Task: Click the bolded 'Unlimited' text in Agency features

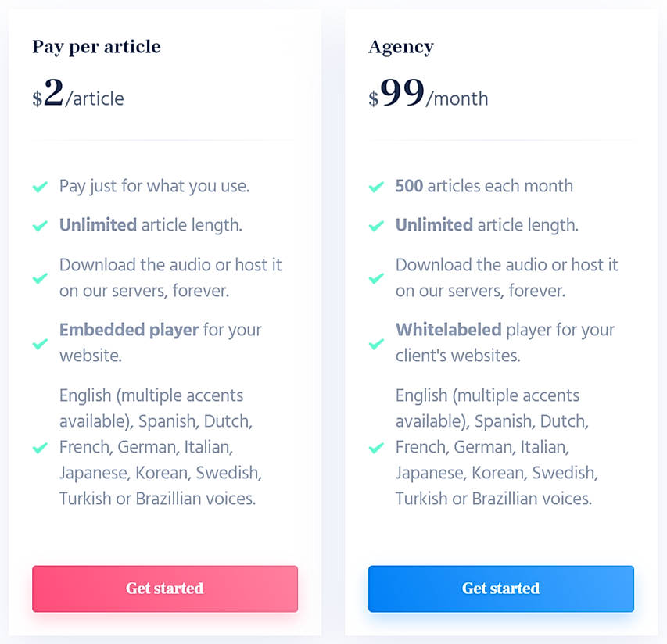Action: click(x=434, y=225)
